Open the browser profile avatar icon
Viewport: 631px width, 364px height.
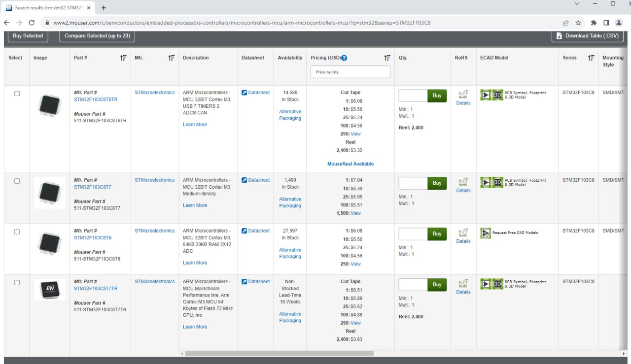619,23
